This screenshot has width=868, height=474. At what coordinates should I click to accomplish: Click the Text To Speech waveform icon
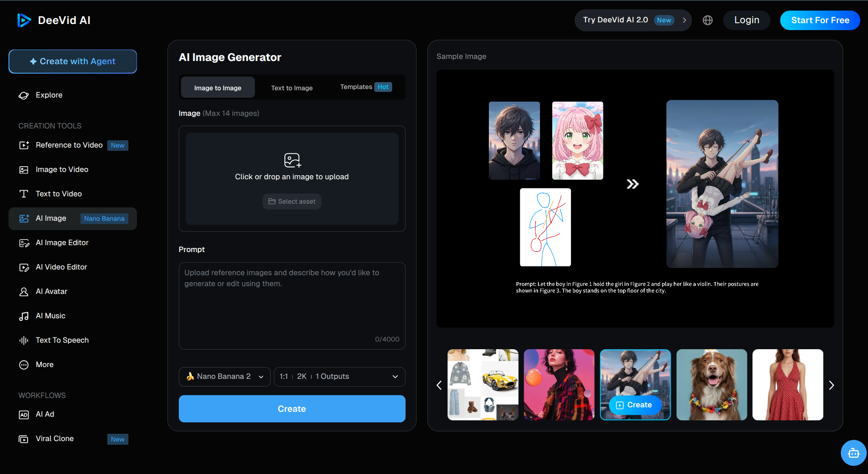coord(24,340)
